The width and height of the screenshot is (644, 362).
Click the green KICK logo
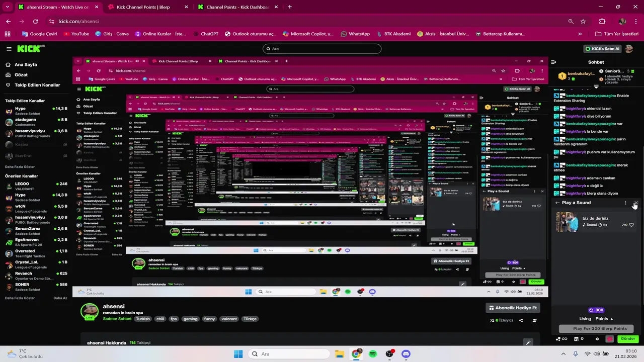point(30,49)
